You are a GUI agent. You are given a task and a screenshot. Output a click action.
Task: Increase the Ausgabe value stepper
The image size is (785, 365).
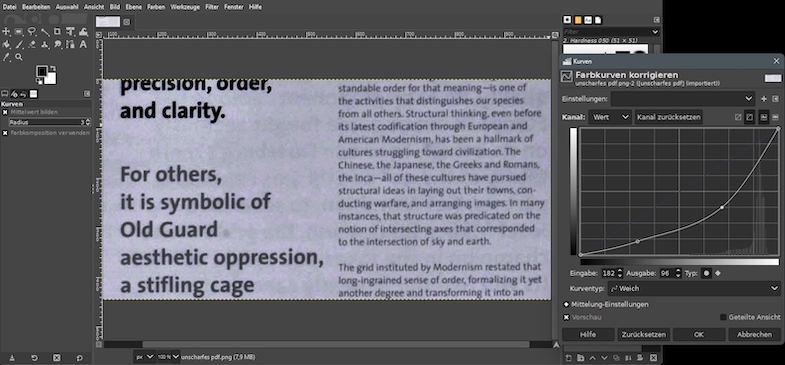678,271
